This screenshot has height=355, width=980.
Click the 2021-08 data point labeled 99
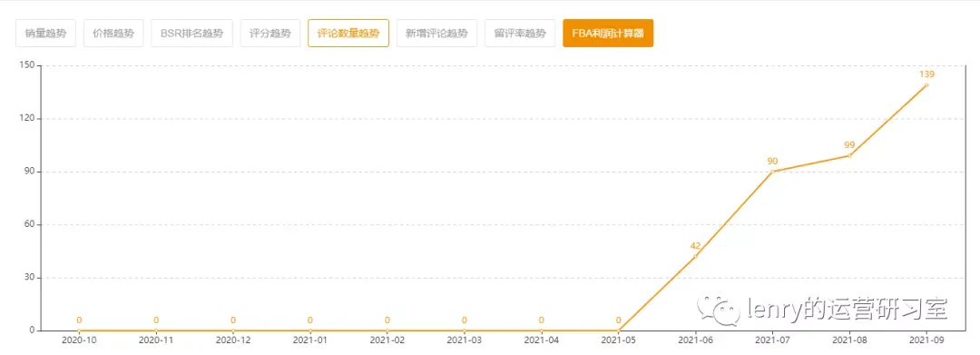[x=849, y=155]
